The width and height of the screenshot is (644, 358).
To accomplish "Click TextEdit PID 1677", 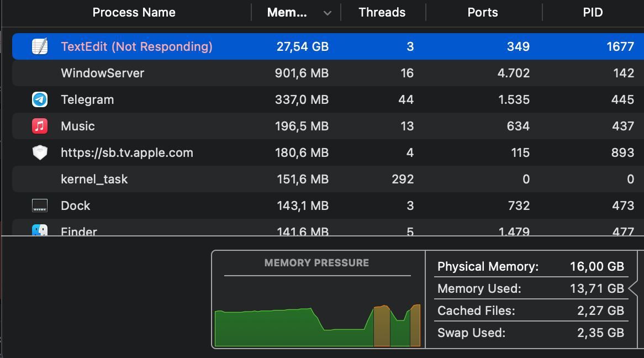I will (x=620, y=46).
